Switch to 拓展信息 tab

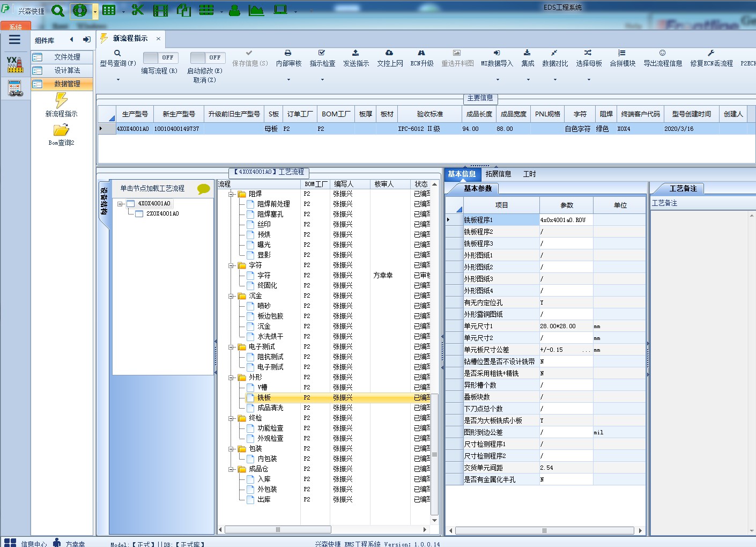[498, 174]
